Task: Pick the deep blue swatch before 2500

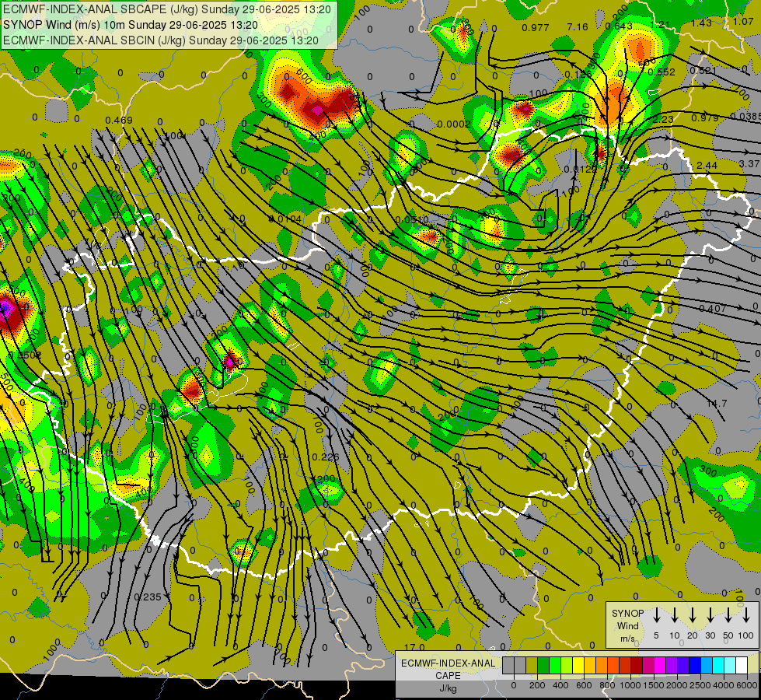Action: coord(694,666)
